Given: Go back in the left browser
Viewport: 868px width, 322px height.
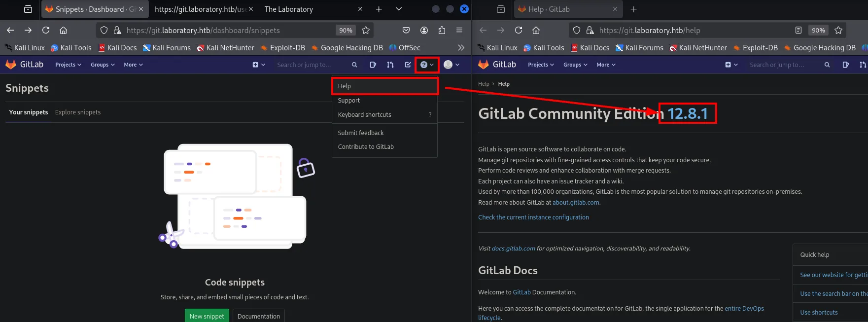Looking at the screenshot, I should tap(10, 30).
